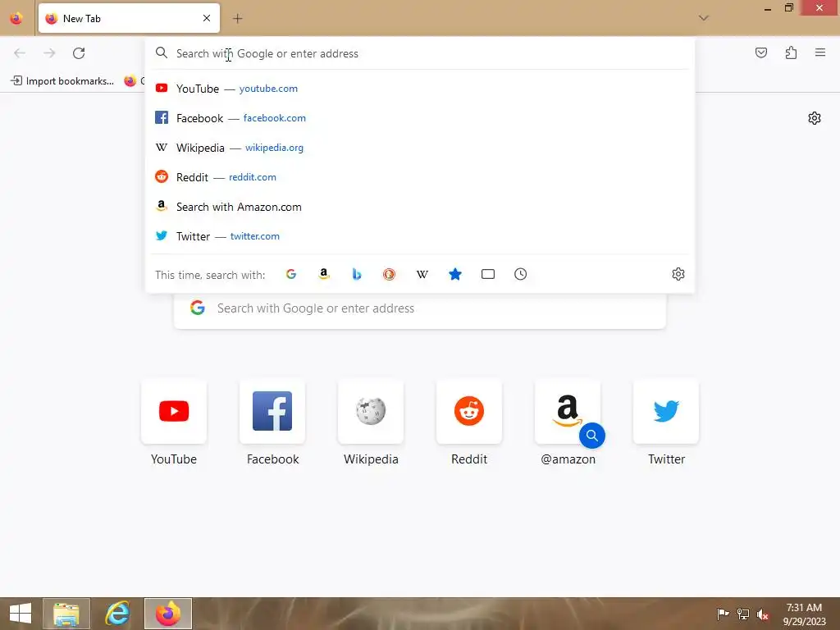Search this time with Bing icon
Screen dimensions: 840x630
point(357,274)
